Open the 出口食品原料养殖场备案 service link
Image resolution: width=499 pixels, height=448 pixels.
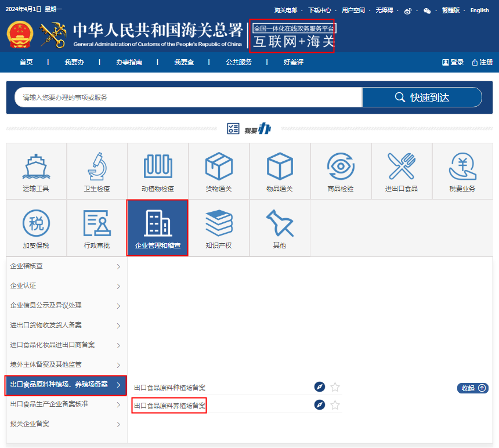pyautogui.click(x=169, y=406)
